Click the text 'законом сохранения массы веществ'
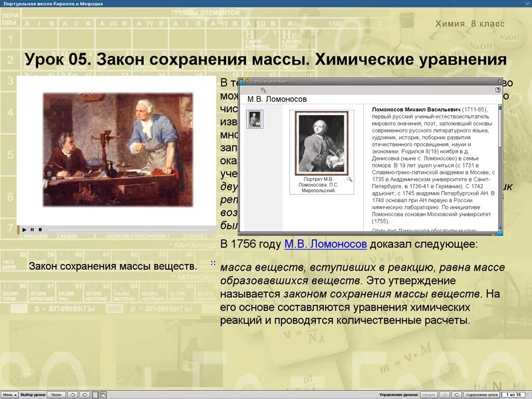The width and height of the screenshot is (532, 399). click(381, 294)
